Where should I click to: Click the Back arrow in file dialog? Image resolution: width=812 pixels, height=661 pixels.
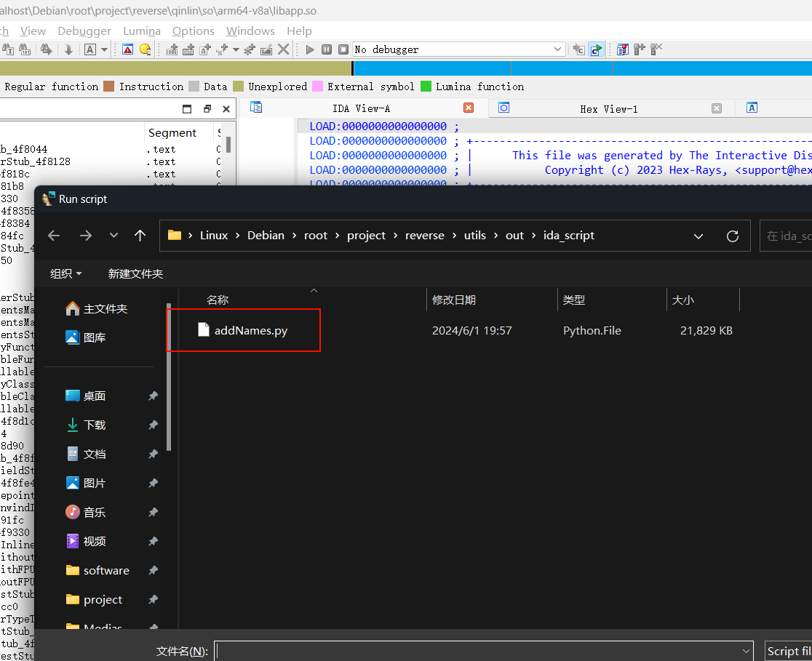54,236
